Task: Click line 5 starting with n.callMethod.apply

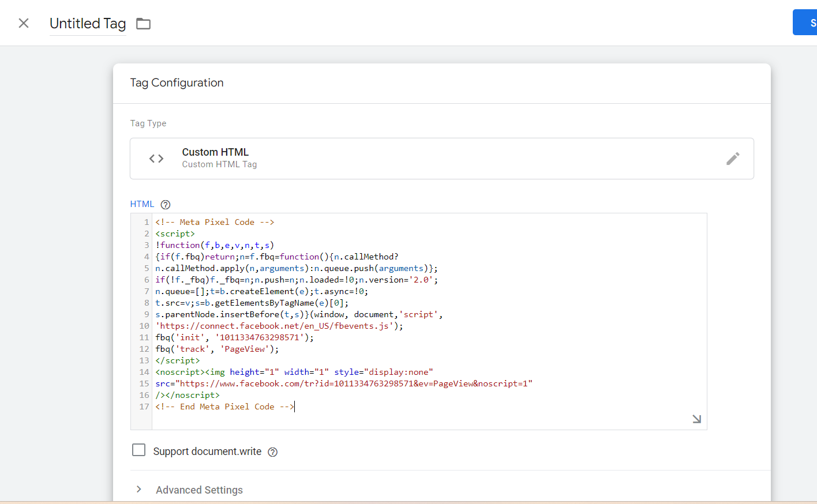Action: click(x=297, y=268)
